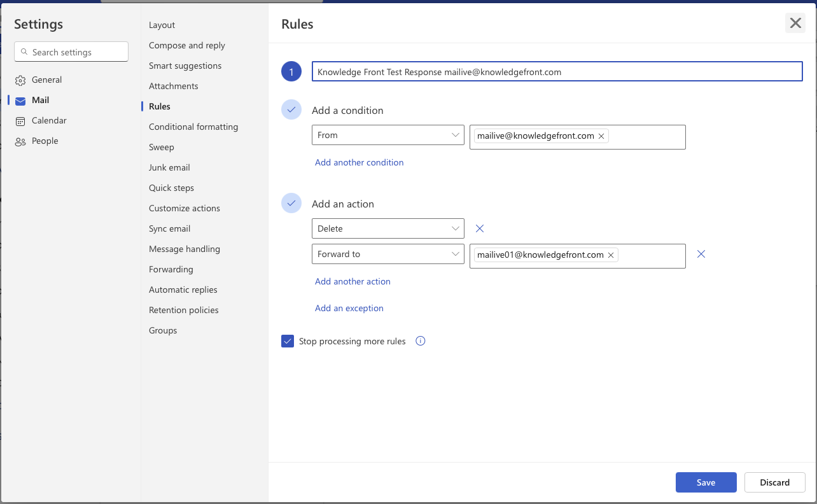Delete the Delete action row

pos(480,228)
